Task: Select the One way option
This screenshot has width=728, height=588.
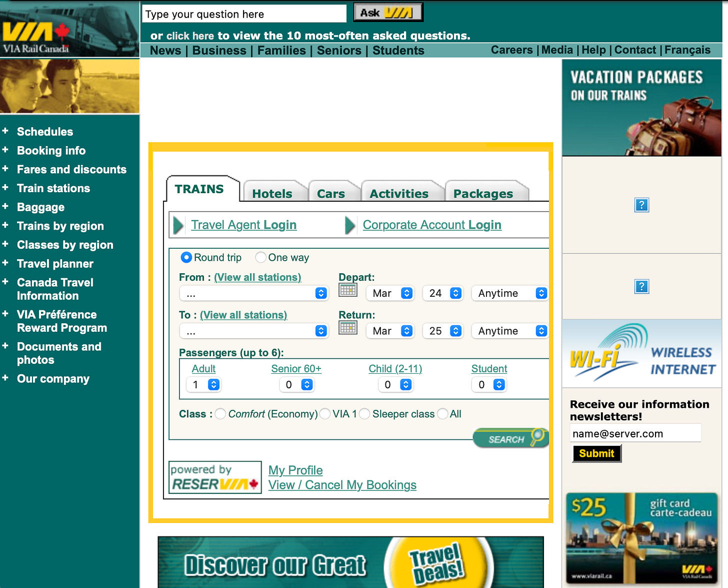Action: tap(260, 257)
